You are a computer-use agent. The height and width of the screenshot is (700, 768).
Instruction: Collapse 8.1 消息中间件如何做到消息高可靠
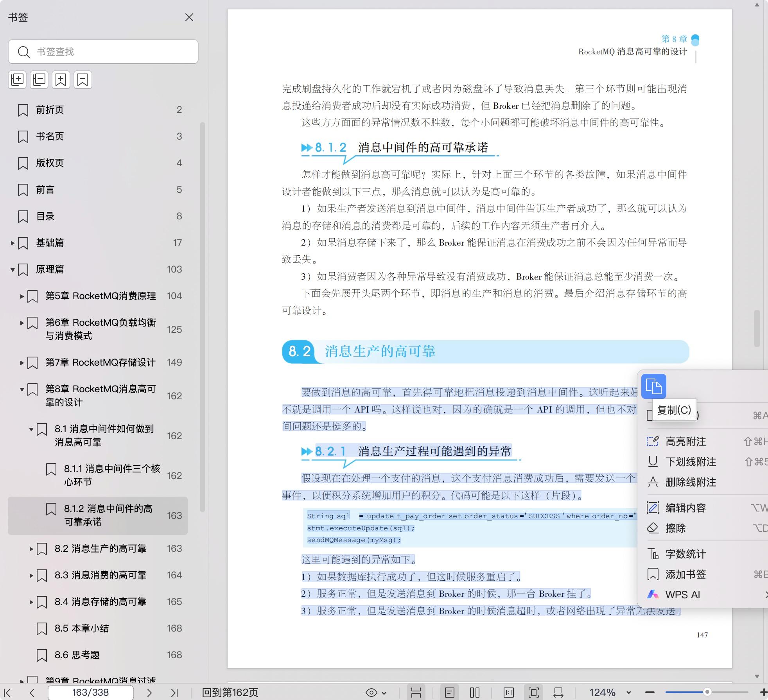click(31, 429)
